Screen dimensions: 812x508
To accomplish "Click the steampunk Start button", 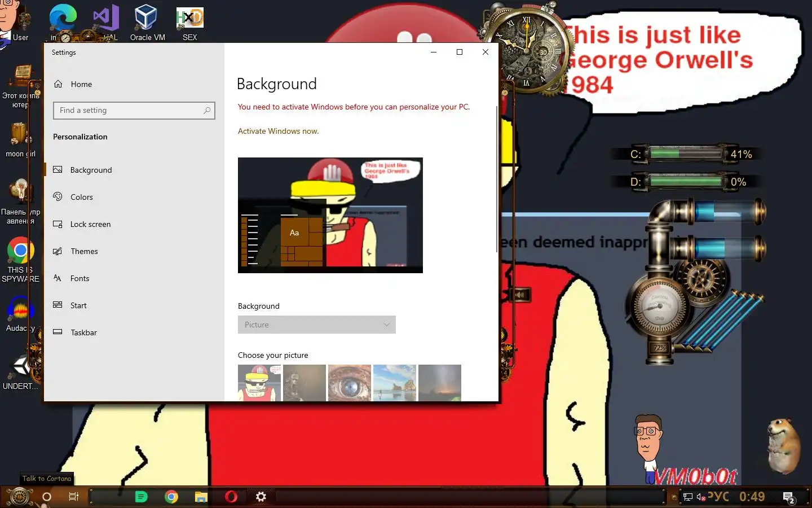I will point(19,497).
